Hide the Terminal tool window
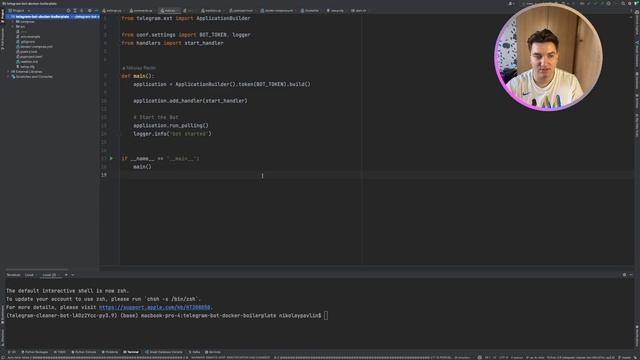This screenshot has height=360, width=640. (x=631, y=275)
